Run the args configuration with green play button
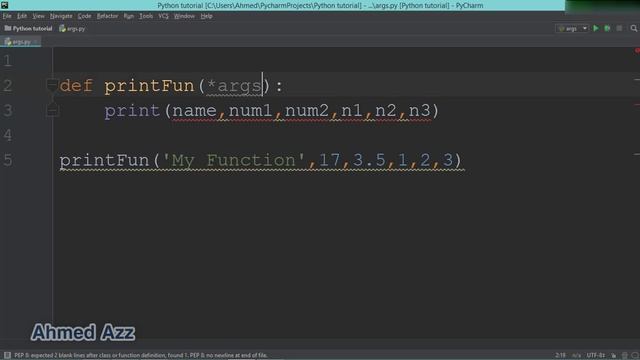The height and width of the screenshot is (360, 640). (596, 28)
